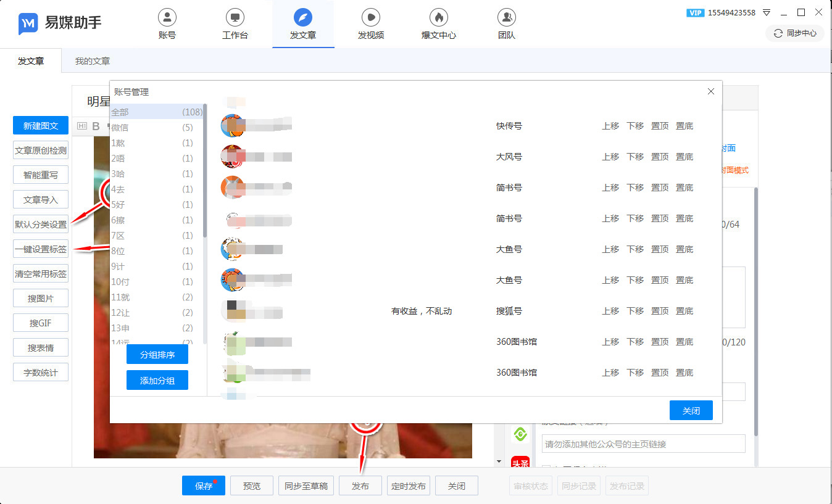Open 发视频 video publishing icon
This screenshot has width=832, height=504.
click(370, 17)
